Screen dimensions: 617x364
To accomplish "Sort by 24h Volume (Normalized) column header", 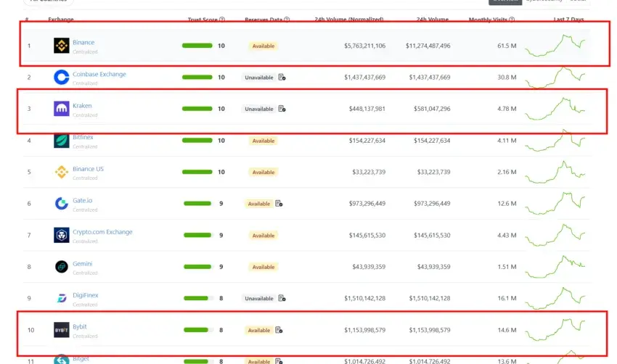I will (x=348, y=20).
